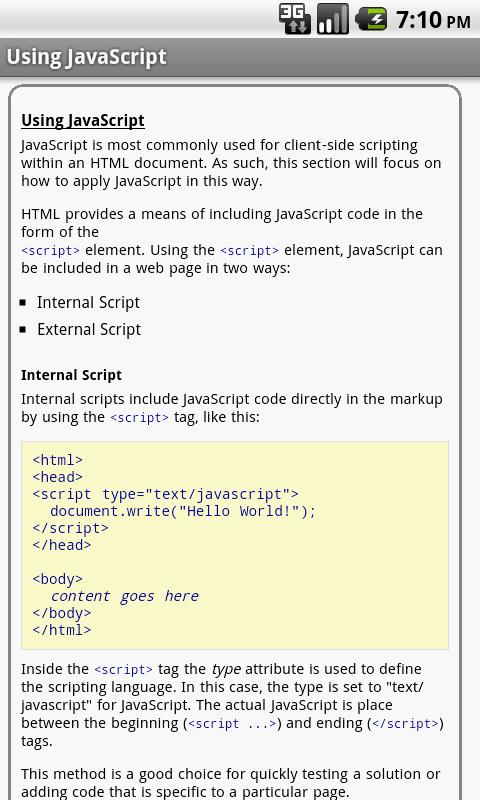Tap the underlined Using JavaScript heading
The width and height of the screenshot is (480, 800).
83,120
